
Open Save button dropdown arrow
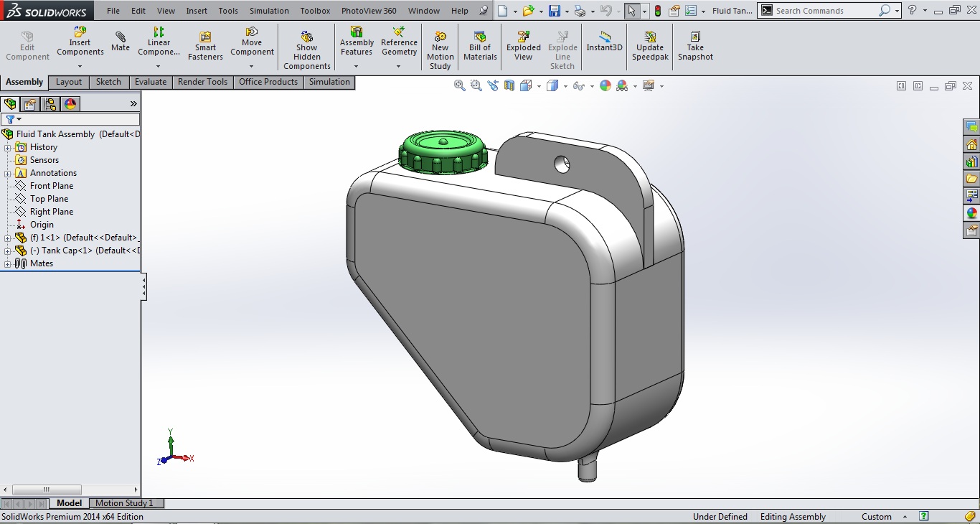click(x=567, y=11)
